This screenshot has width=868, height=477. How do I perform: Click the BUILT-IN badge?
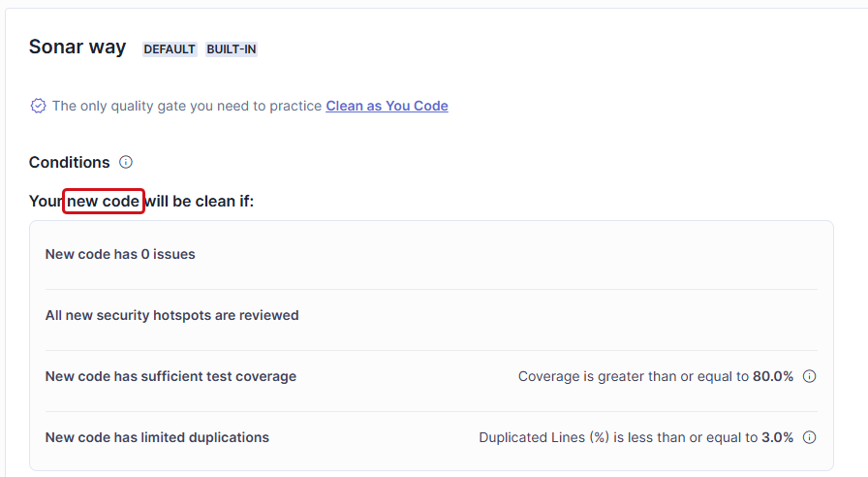[x=232, y=49]
